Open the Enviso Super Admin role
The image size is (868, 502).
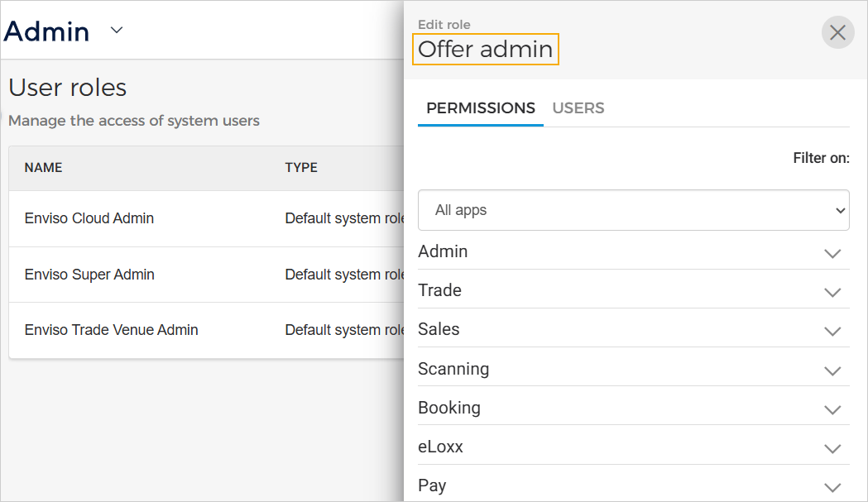click(89, 275)
